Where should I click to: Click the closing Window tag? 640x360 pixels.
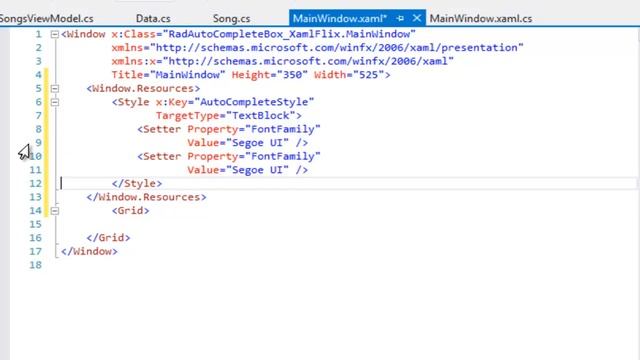(89, 251)
